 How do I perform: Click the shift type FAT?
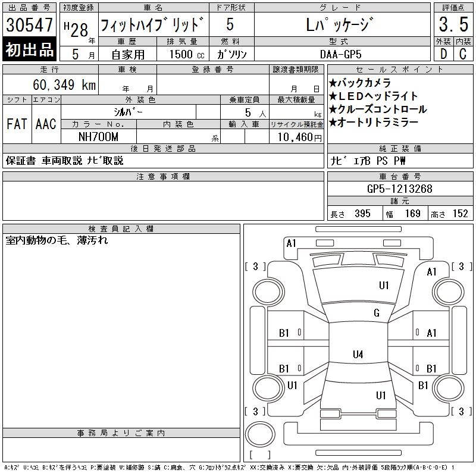(x=17, y=124)
